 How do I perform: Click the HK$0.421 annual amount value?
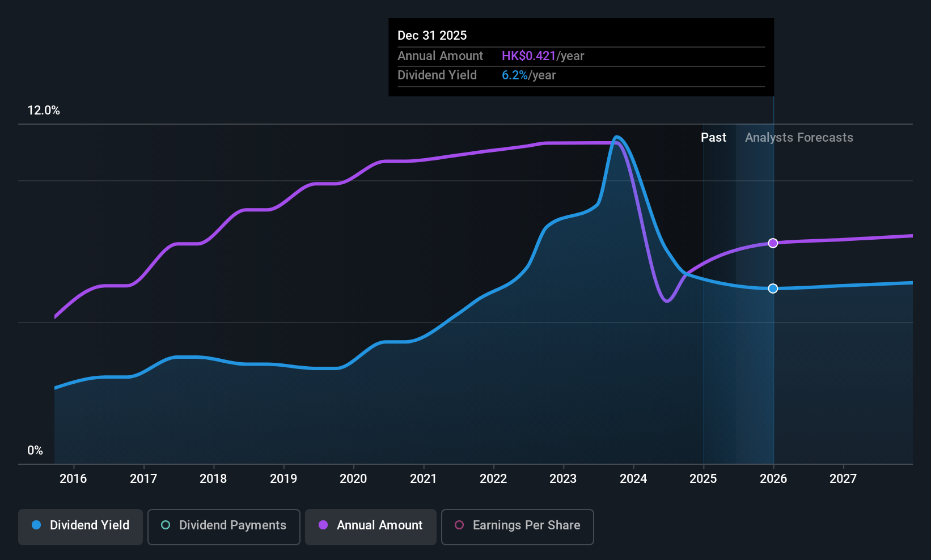[x=528, y=56]
